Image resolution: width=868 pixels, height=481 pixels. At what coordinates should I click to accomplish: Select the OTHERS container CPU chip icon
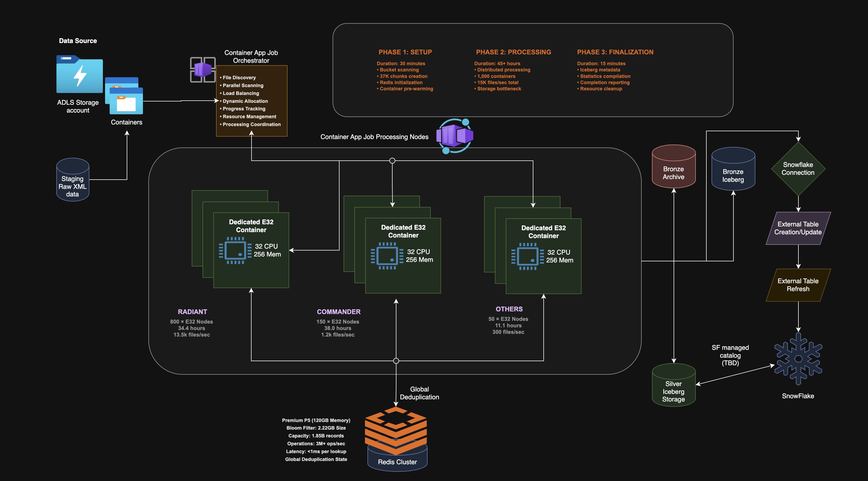528,256
